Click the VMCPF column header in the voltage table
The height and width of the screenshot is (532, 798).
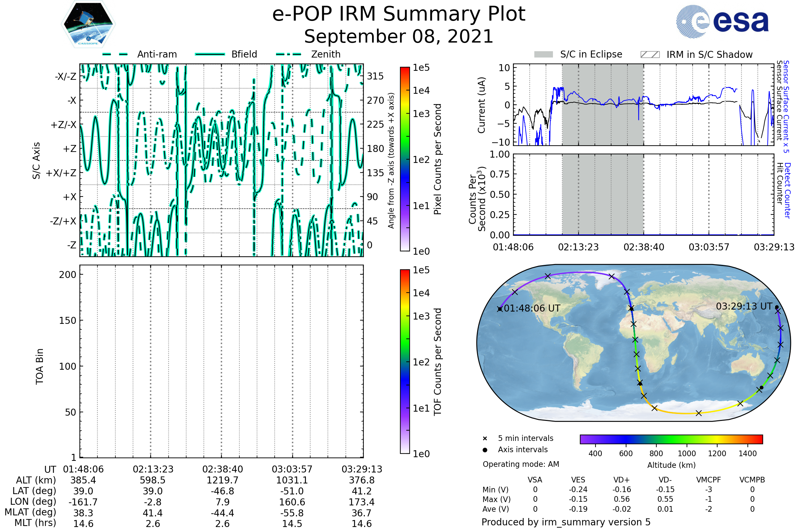point(709,480)
